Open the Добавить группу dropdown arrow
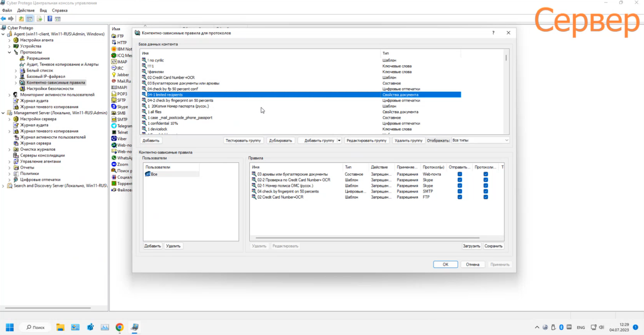 339,140
